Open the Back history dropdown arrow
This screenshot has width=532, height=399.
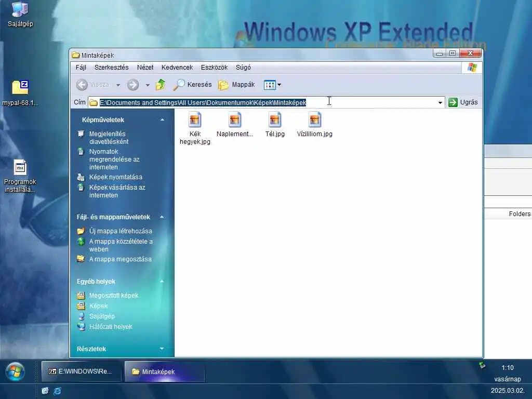click(118, 85)
